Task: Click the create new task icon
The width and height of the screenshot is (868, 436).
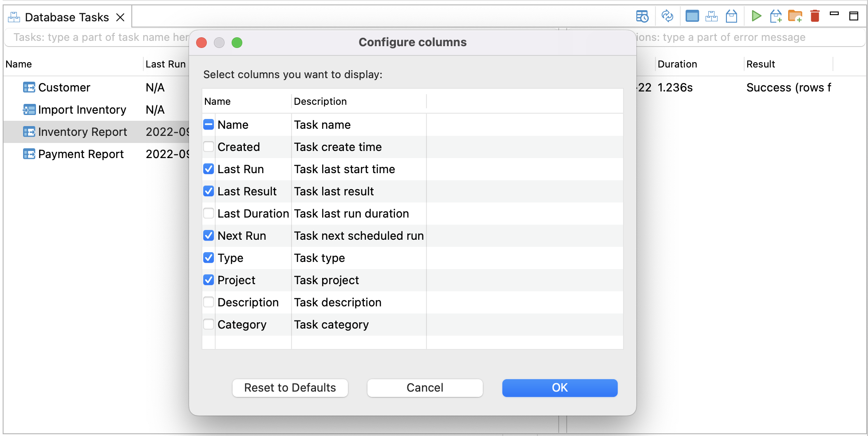Action: tap(776, 16)
